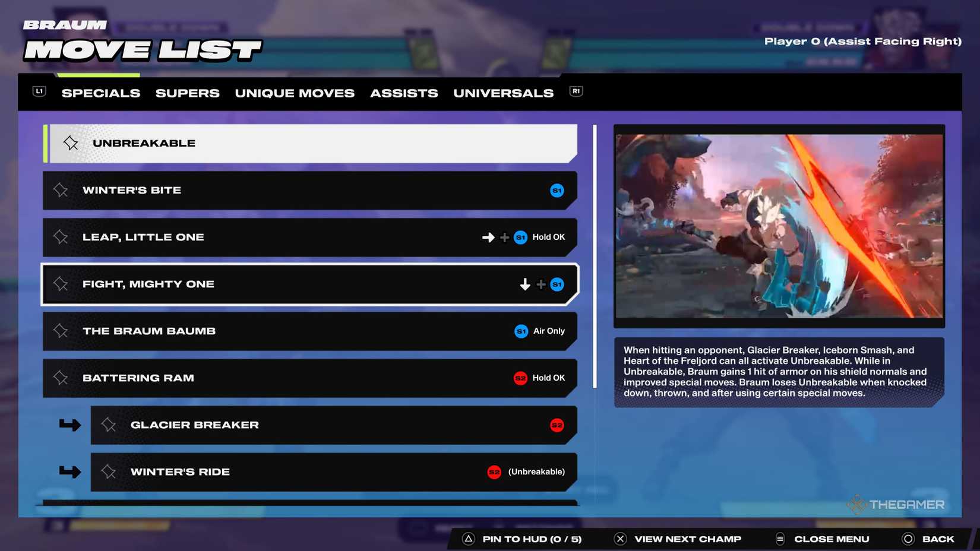Open the Assists tab
This screenshot has height=551, width=980.
pyautogui.click(x=404, y=93)
